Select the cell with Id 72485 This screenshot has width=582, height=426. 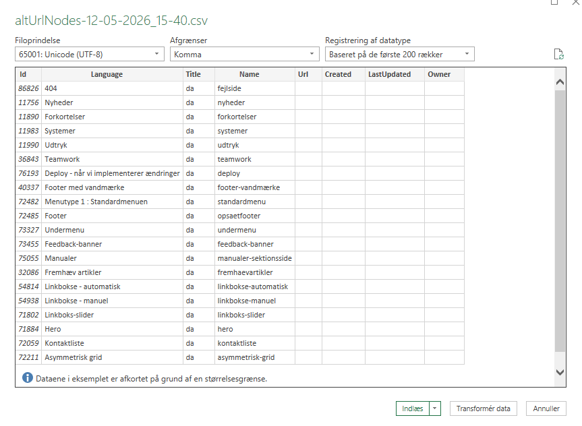tap(29, 216)
